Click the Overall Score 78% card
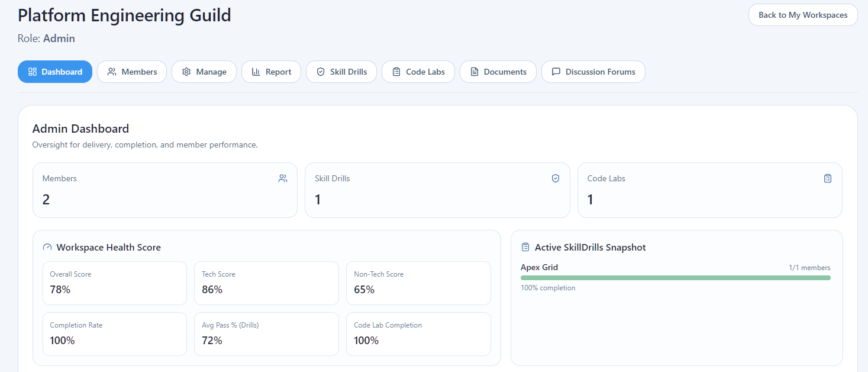This screenshot has height=372, width=868. pyautogui.click(x=114, y=283)
